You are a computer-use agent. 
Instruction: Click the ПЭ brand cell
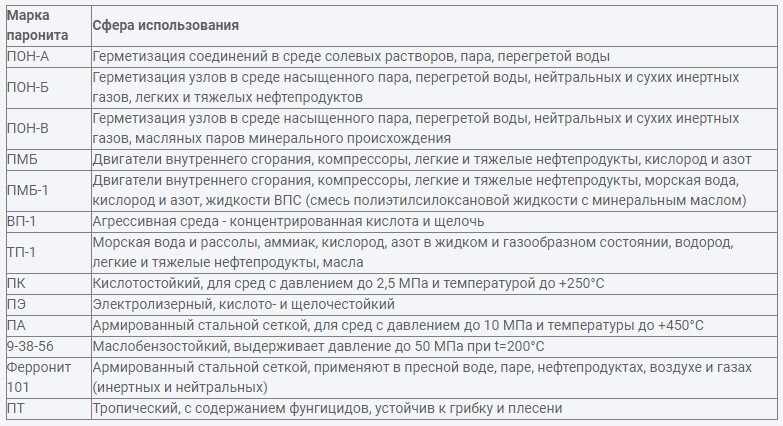coord(48,304)
